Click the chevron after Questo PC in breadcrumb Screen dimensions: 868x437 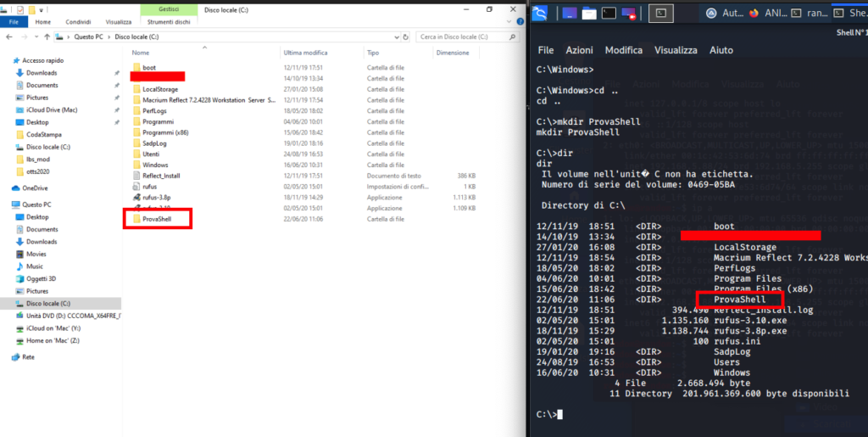(x=111, y=37)
